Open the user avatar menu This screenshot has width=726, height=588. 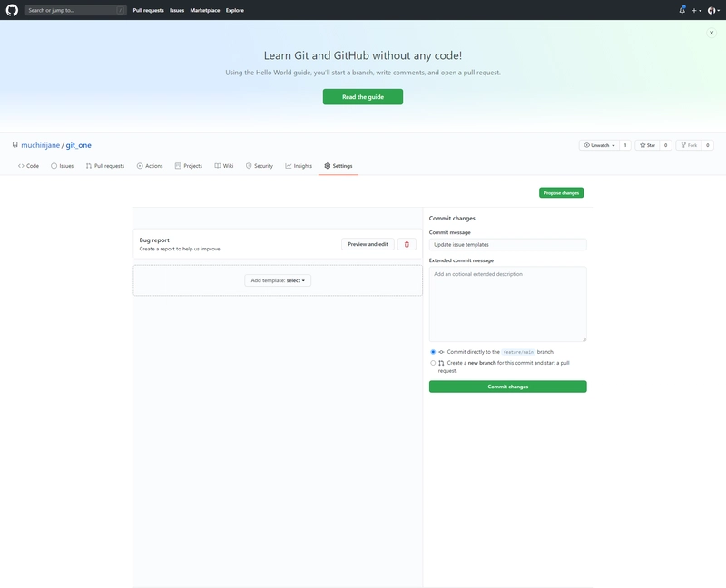tap(713, 10)
